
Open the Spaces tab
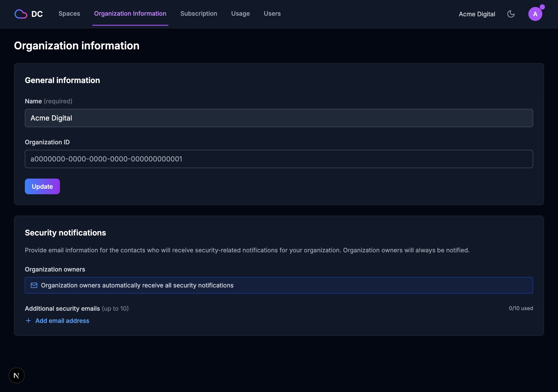click(x=69, y=14)
